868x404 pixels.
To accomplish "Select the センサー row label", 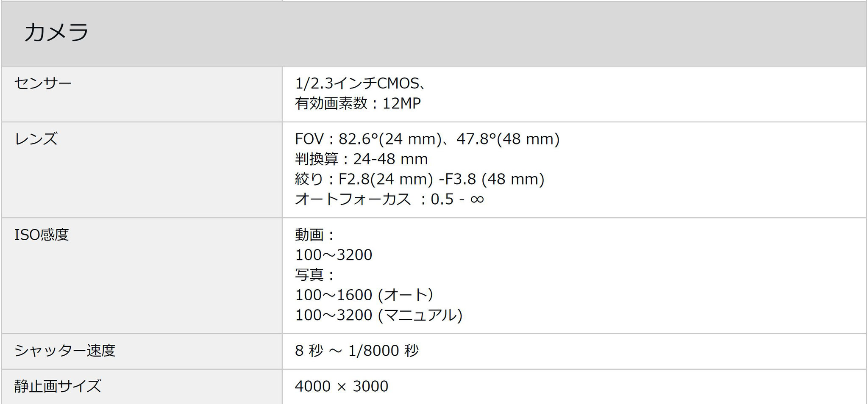I will point(43,83).
